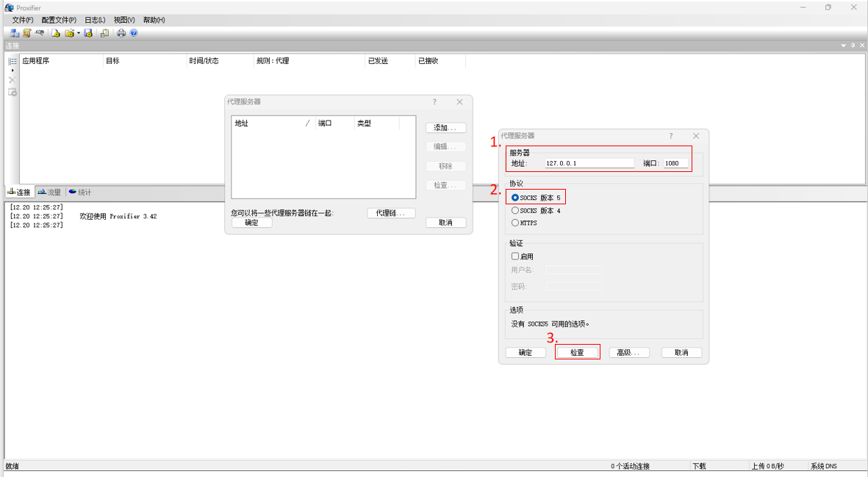Click the 编辑... button
This screenshot has height=477, width=868.
coord(445,147)
